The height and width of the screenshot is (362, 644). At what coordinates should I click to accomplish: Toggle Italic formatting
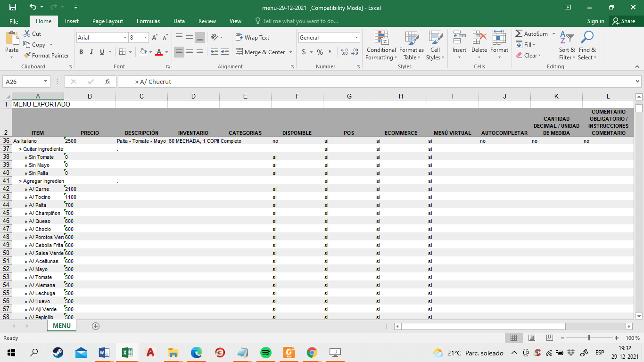click(91, 52)
